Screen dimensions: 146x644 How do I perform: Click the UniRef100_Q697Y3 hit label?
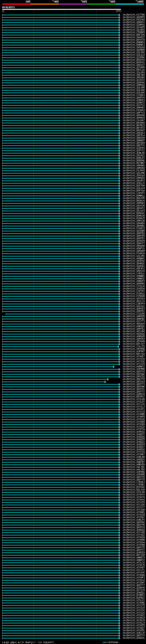[134, 384]
